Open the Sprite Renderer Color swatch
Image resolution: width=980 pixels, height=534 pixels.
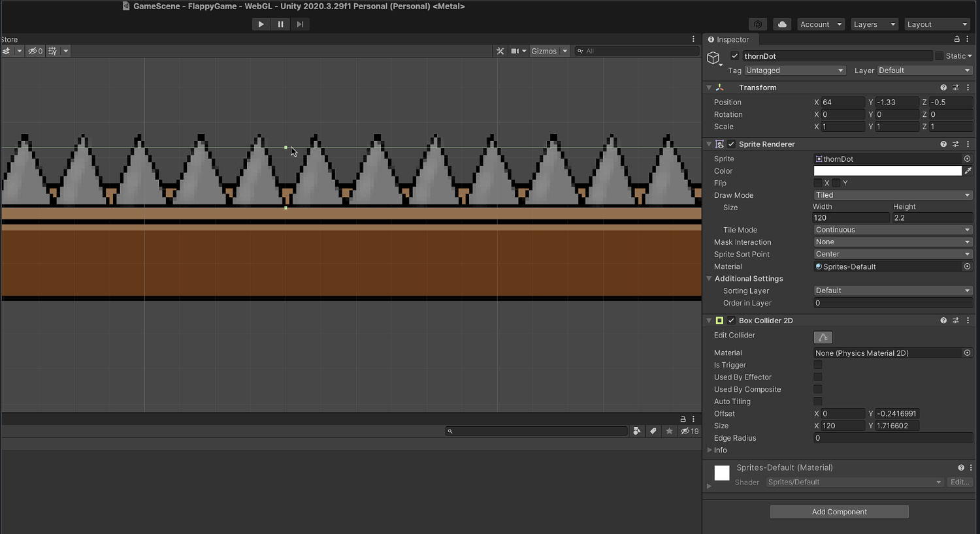point(887,171)
